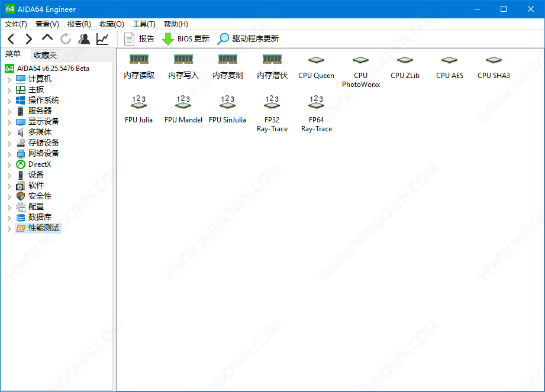
Task: Select the CPU ZLib benchmark
Action: (405, 67)
